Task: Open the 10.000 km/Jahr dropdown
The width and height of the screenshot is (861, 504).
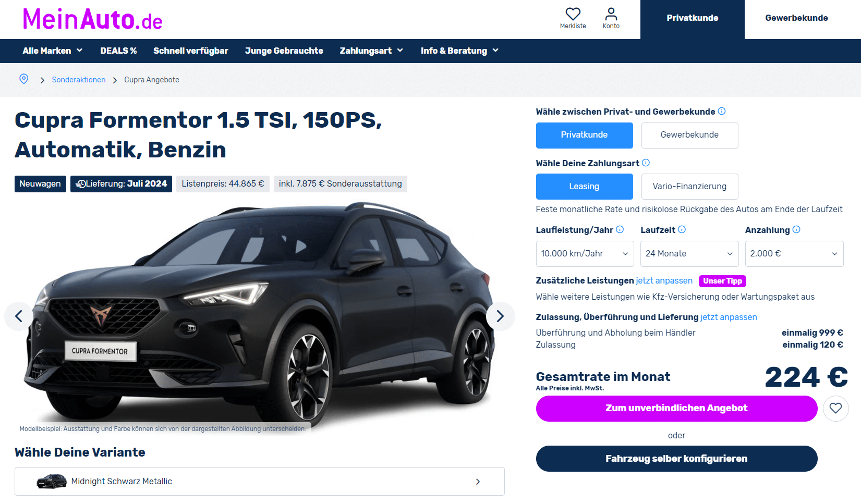Action: [585, 254]
